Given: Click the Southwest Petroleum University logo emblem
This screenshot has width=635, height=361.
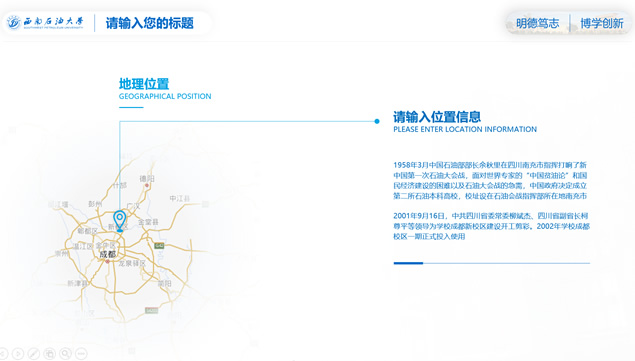Looking at the screenshot, I should coord(13,23).
